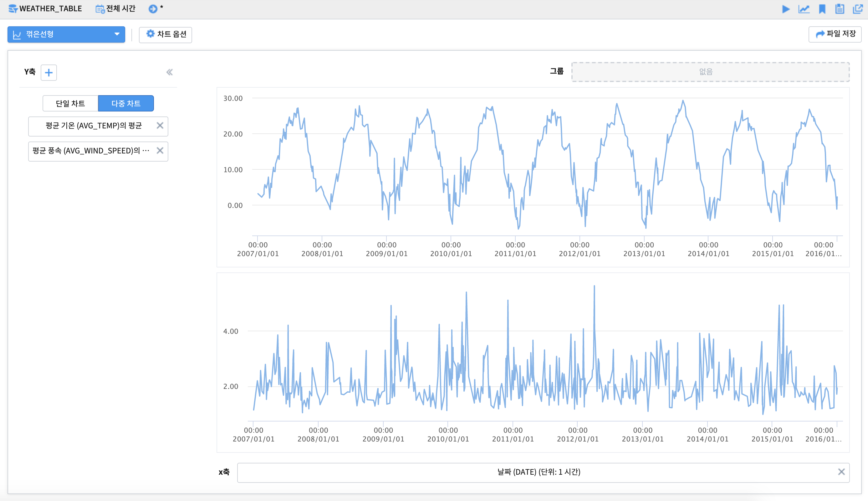
Task: Click the 그룹 drop zone showing 없음
Action: point(710,72)
